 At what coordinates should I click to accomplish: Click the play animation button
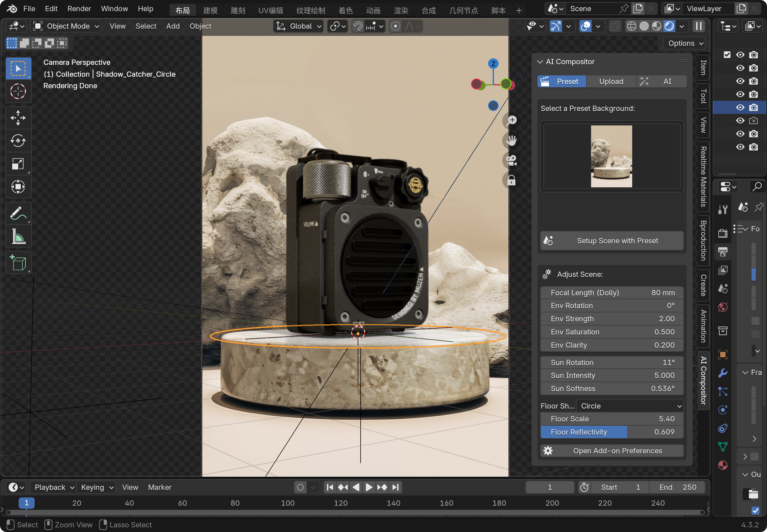tap(369, 487)
